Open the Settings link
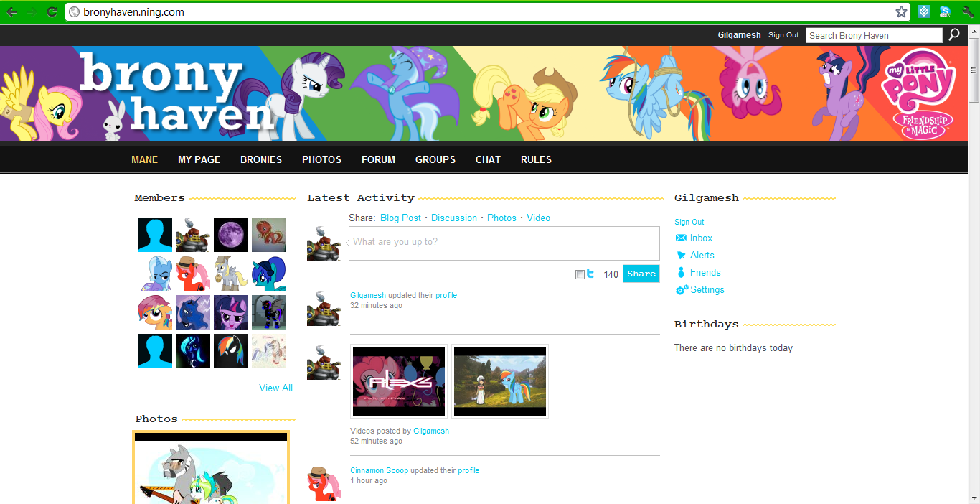This screenshot has width=980, height=504. pos(707,289)
